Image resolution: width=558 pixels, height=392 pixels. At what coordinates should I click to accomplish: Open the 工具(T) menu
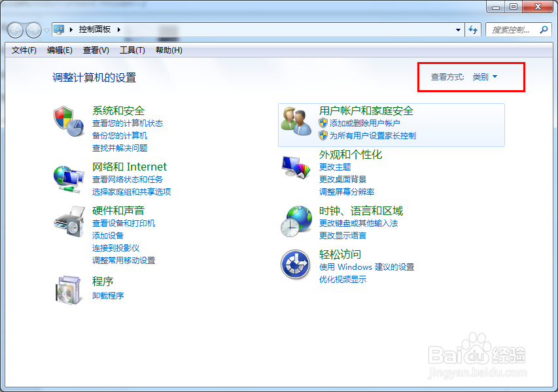(x=132, y=50)
